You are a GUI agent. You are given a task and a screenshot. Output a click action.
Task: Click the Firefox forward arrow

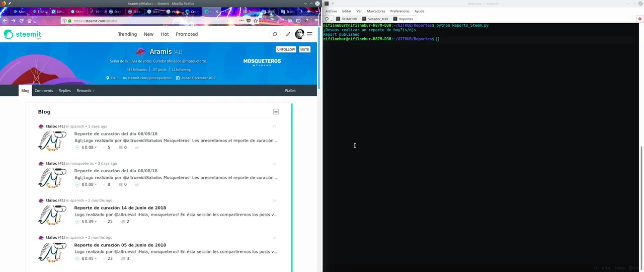13,21
